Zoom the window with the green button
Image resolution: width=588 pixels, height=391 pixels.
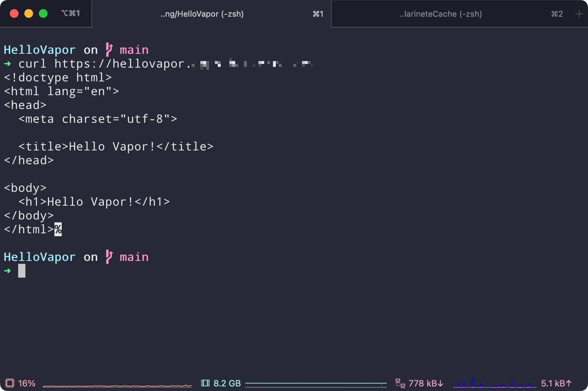(43, 13)
